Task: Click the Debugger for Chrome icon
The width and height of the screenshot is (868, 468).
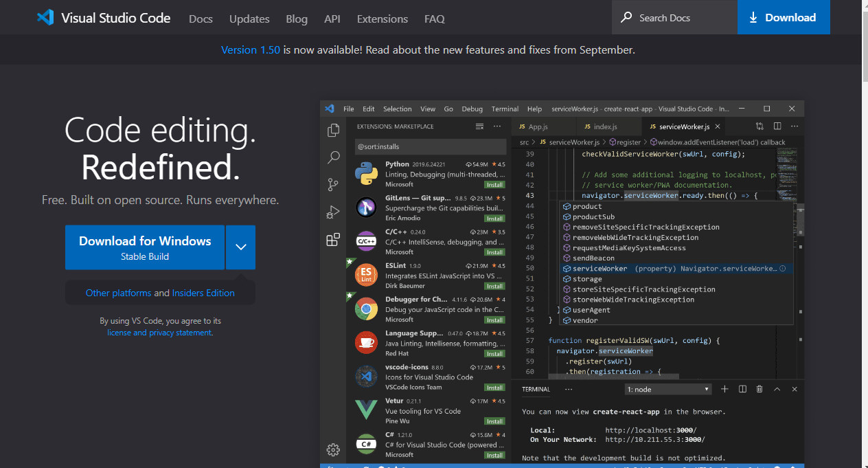Action: [x=367, y=309]
